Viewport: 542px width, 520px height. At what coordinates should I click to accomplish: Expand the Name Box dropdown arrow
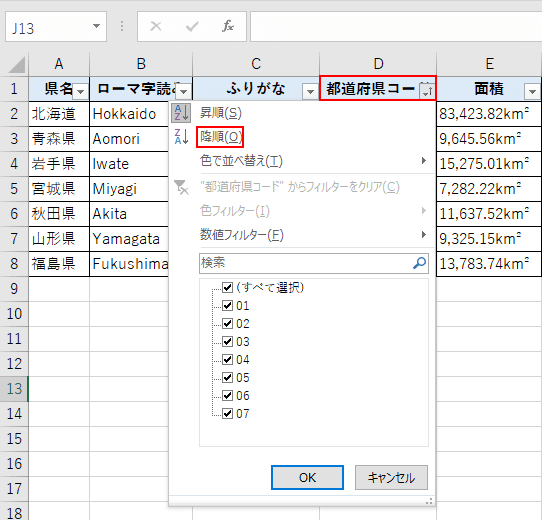[x=96, y=26]
